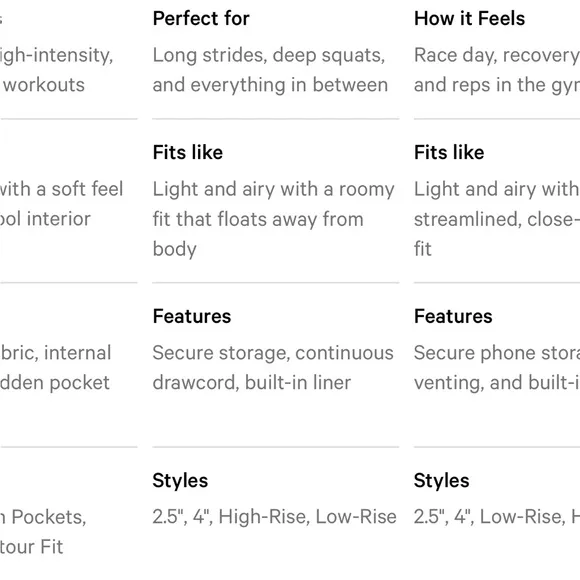This screenshot has width=580, height=580.
Task: Select the '2.5", 4", High-Rise, Low-Rise' styles text
Action: pos(274,517)
